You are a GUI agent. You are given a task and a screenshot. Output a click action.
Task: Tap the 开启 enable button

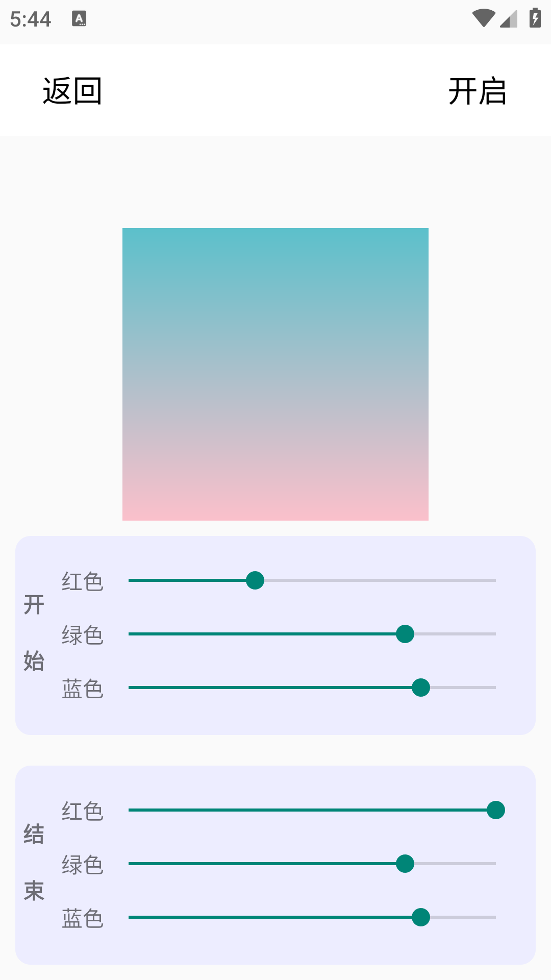[477, 91]
